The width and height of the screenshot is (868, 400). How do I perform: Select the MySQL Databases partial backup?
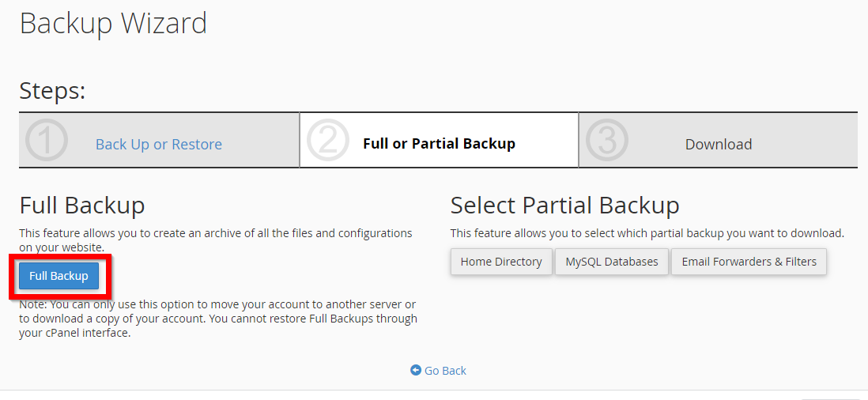612,262
